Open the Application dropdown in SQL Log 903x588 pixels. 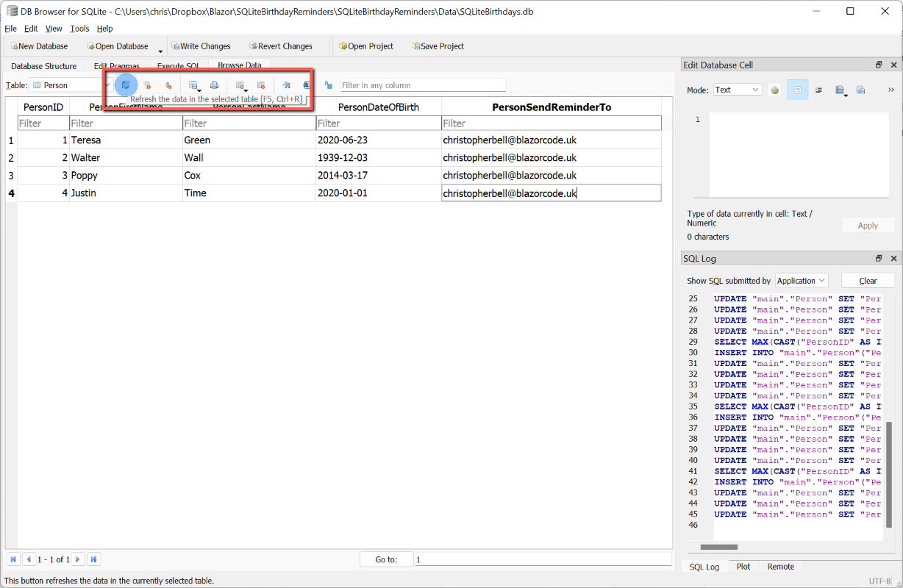(x=802, y=281)
